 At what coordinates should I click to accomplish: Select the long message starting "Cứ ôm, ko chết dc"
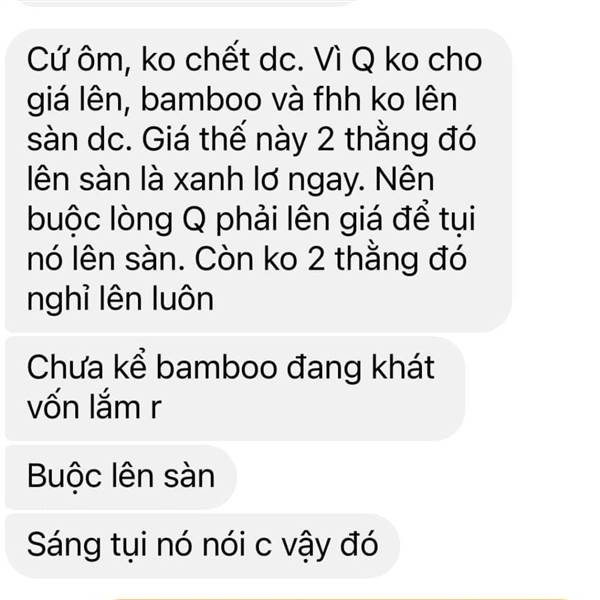coord(258,180)
